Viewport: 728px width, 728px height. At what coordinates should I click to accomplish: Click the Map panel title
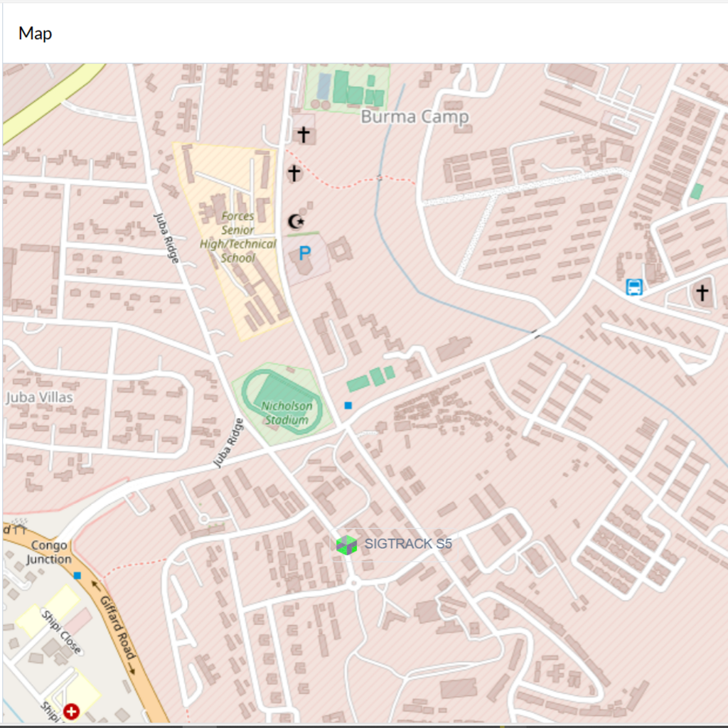[35, 33]
